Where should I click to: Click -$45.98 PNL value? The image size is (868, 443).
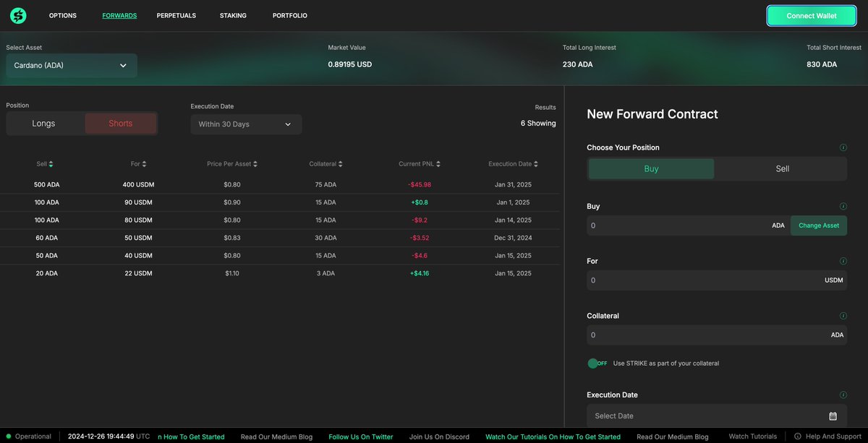click(420, 185)
